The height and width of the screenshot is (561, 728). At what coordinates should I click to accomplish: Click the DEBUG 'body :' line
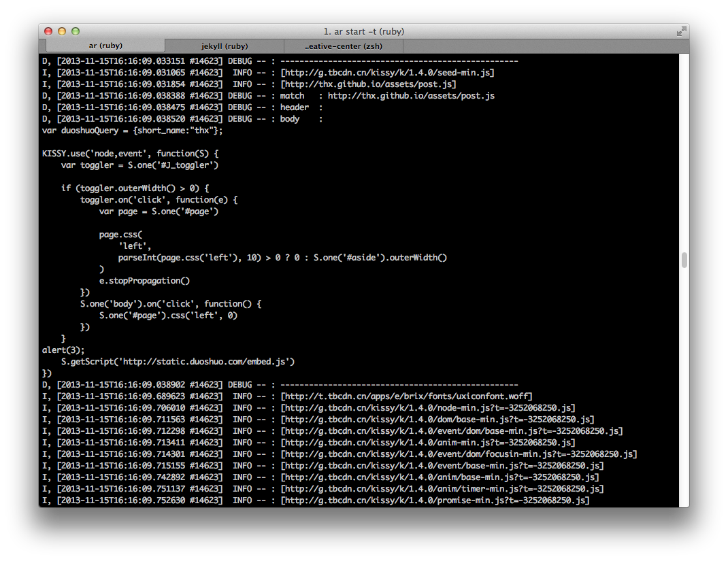pos(182,119)
